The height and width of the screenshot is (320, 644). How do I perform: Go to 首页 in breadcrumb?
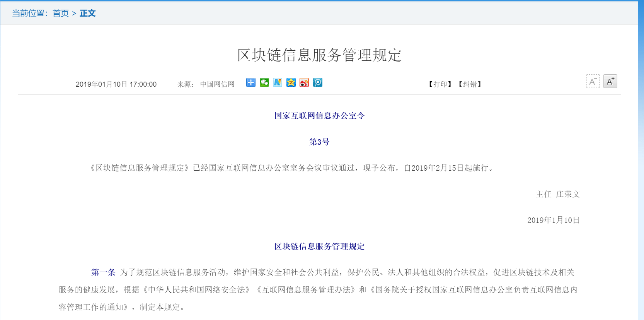pyautogui.click(x=61, y=13)
